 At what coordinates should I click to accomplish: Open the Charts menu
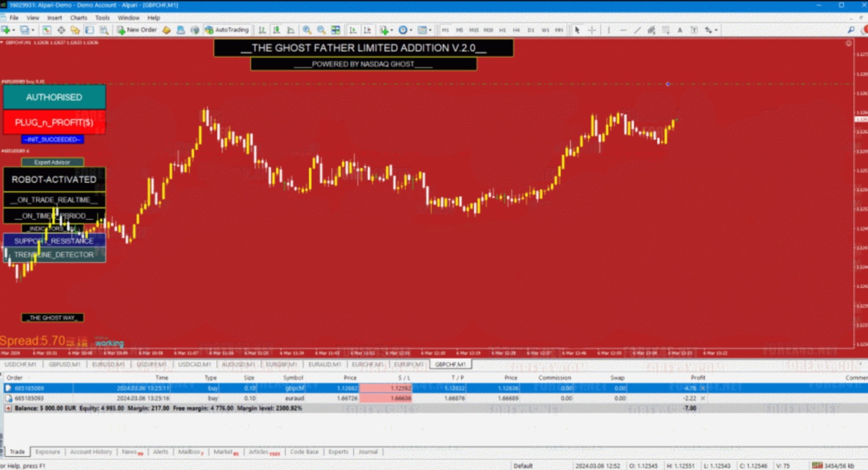[x=78, y=18]
